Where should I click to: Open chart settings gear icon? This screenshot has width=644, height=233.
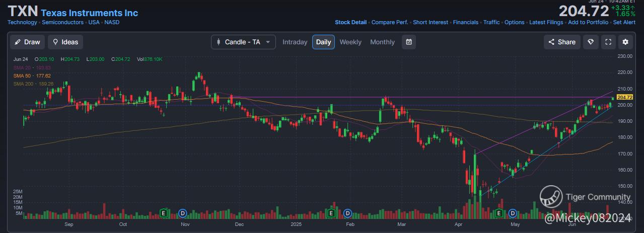626,42
